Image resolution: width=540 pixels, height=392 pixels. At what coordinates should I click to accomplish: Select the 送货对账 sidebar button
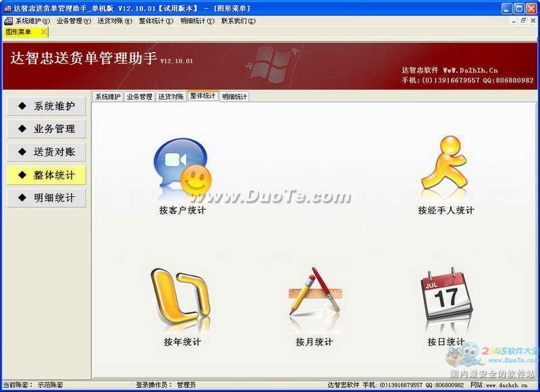click(46, 152)
